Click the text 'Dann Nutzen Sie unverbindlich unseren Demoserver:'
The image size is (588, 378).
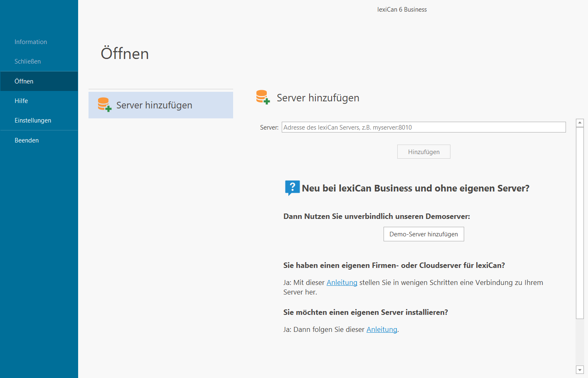(x=376, y=216)
